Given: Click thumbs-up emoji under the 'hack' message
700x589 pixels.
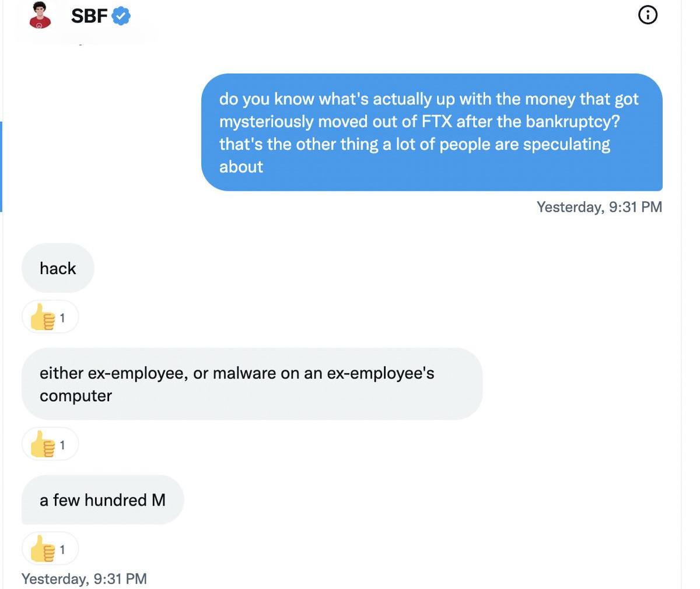Looking at the screenshot, I should point(43,317).
